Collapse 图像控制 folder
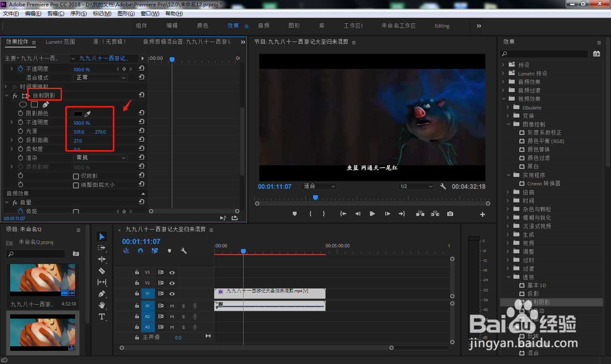611x364 pixels. 508,124
